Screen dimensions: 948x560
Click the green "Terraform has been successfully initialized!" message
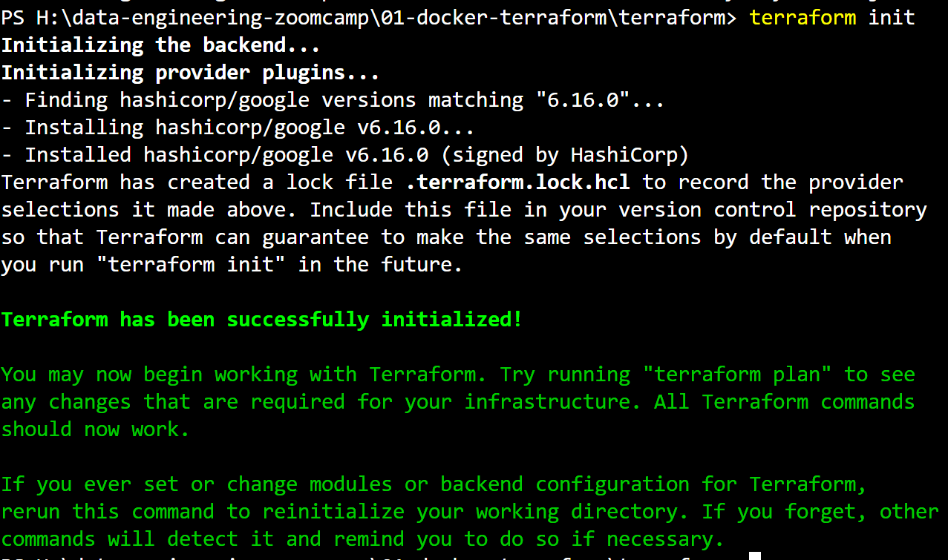pyautogui.click(x=262, y=320)
